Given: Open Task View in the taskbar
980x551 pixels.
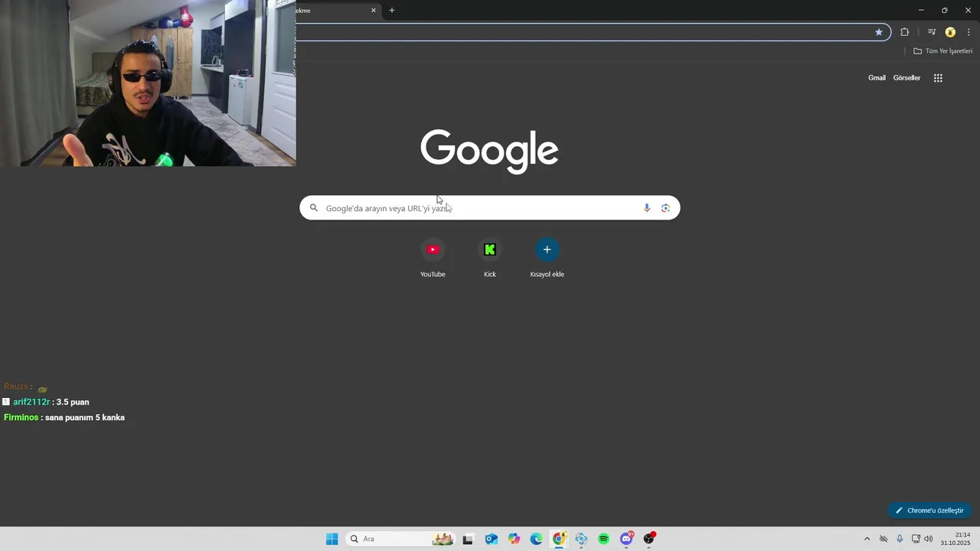Looking at the screenshot, I should click(x=468, y=539).
